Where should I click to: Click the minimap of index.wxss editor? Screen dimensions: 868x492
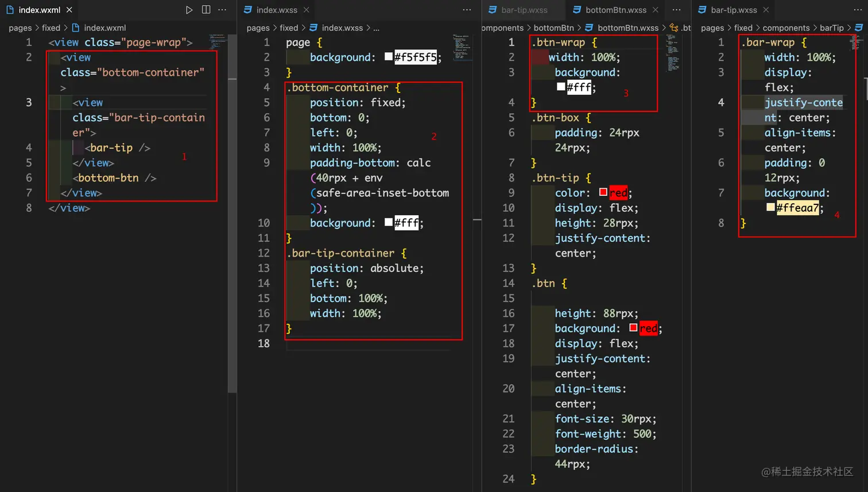462,47
